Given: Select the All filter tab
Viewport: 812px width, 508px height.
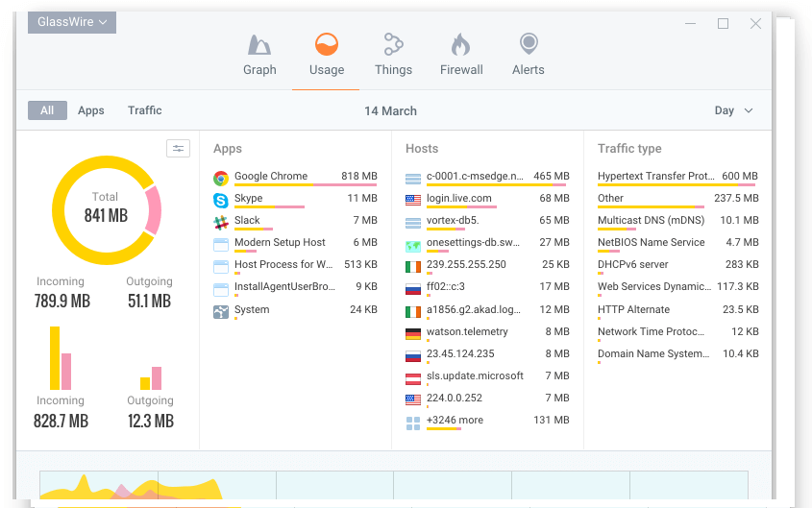Looking at the screenshot, I should pos(47,110).
